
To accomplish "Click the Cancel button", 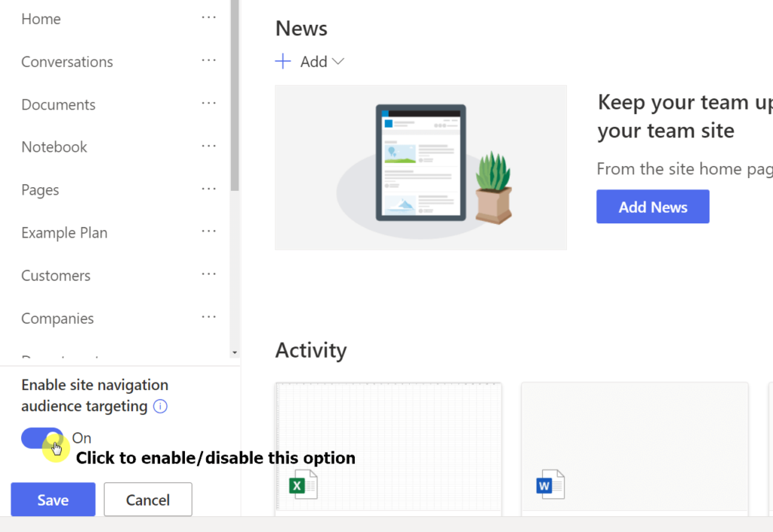I will point(148,500).
